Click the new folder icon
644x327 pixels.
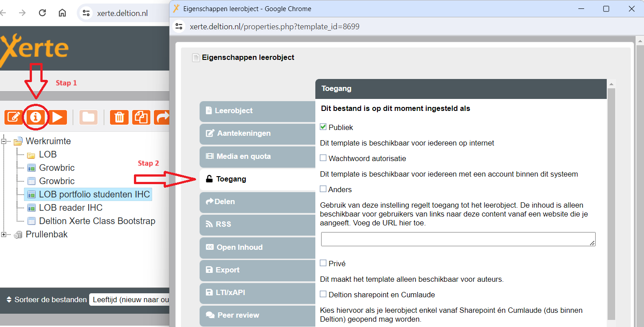coord(89,117)
